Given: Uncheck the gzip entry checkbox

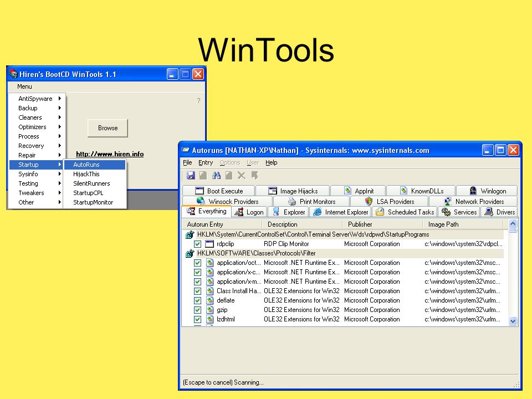Looking at the screenshot, I should tap(197, 310).
